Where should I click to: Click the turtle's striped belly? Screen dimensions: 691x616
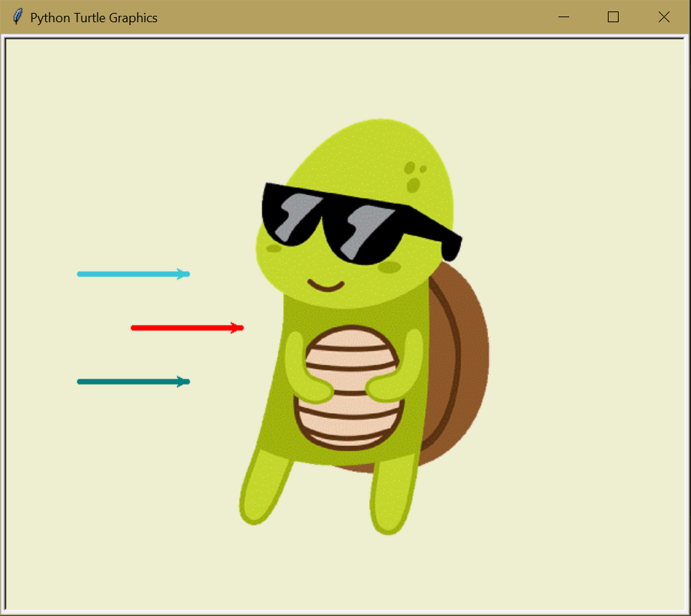tap(351, 388)
